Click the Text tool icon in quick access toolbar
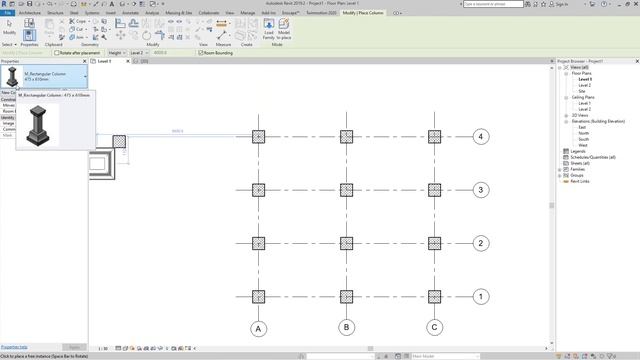640x360 pixels. pos(111,4)
